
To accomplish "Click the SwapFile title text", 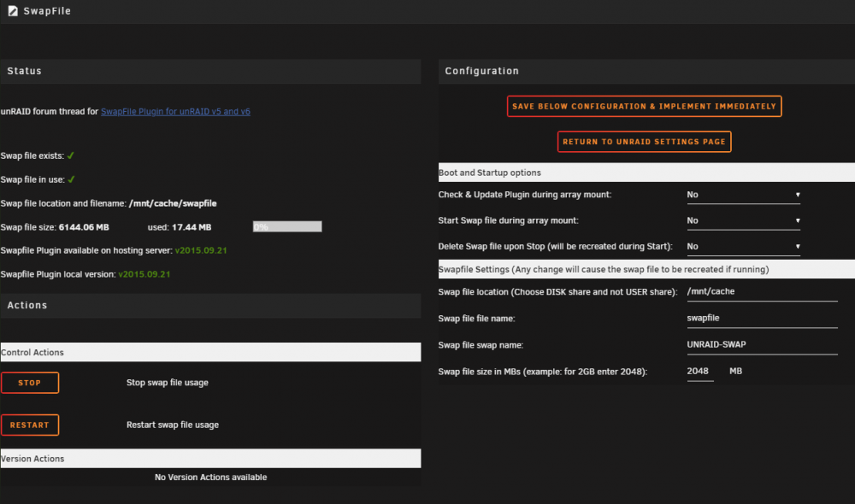I will (x=47, y=11).
